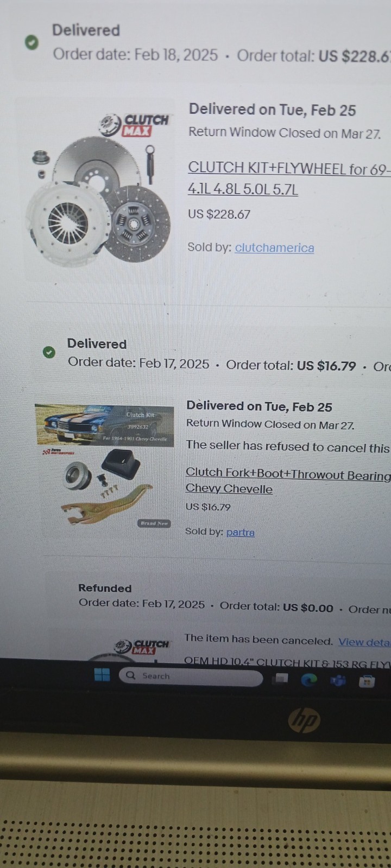Open Task View on the taskbar
This screenshot has width=391, height=868.
click(281, 678)
